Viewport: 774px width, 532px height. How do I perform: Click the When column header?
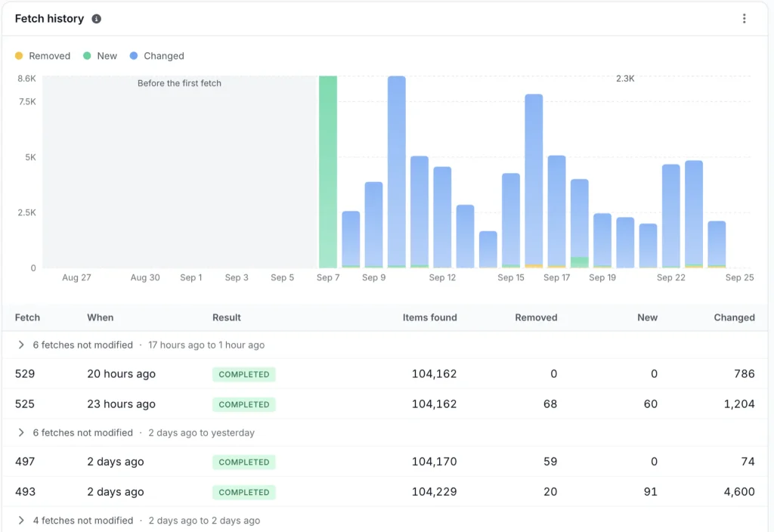[x=101, y=317]
